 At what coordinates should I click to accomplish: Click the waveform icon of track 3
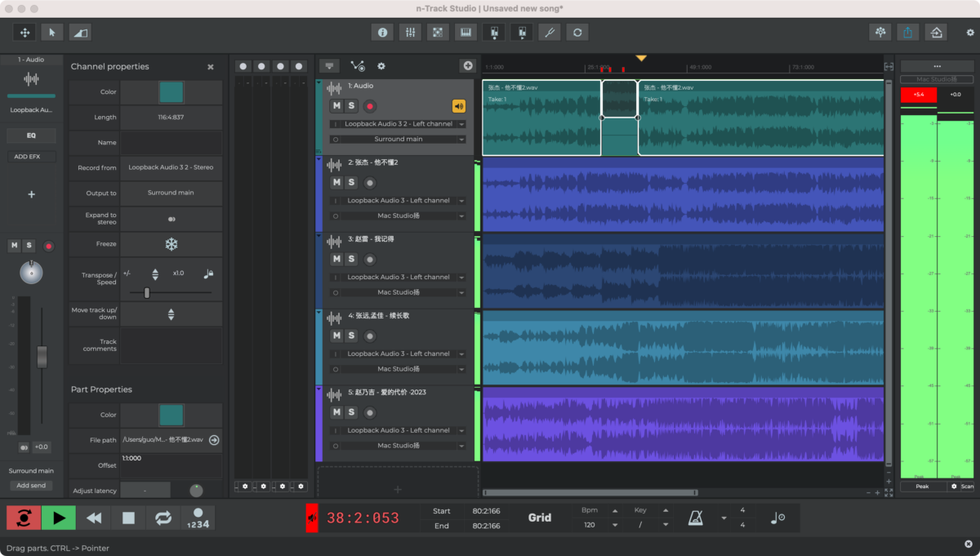(x=334, y=240)
